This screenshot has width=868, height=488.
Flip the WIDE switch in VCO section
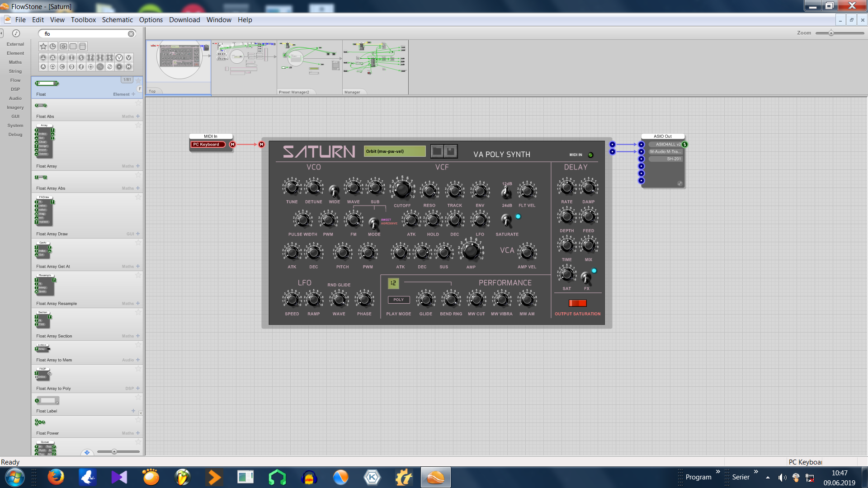click(x=334, y=191)
